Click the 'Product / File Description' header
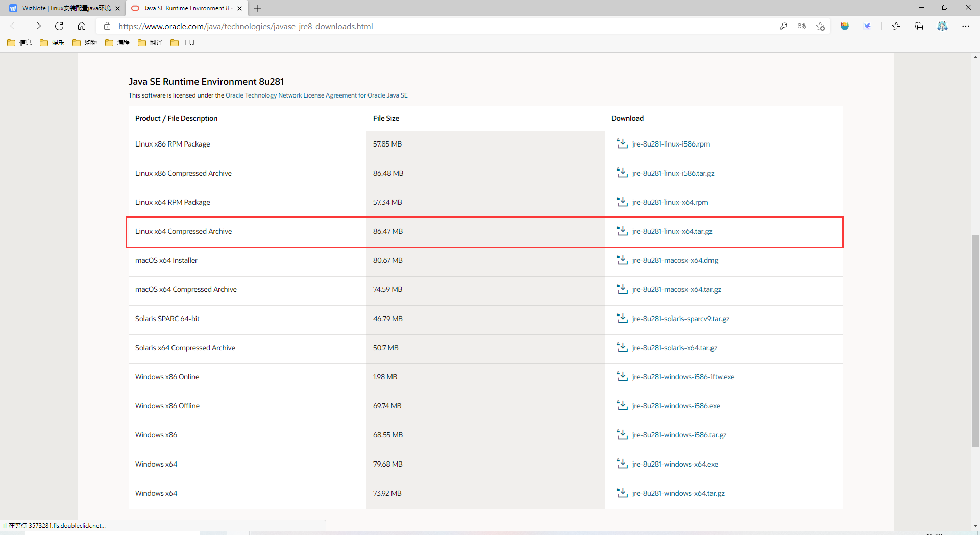The height and width of the screenshot is (535, 980). (176, 118)
